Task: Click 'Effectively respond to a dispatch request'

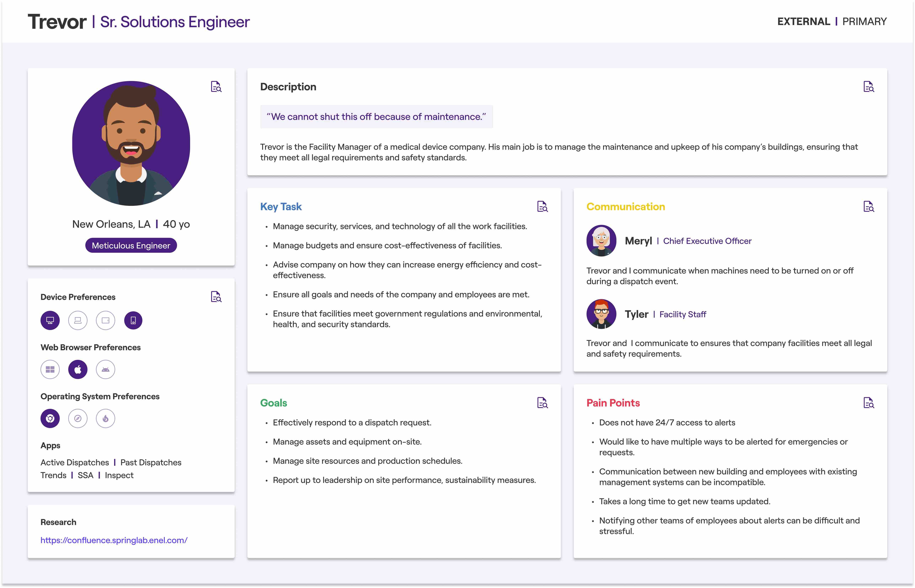Action: [352, 423]
